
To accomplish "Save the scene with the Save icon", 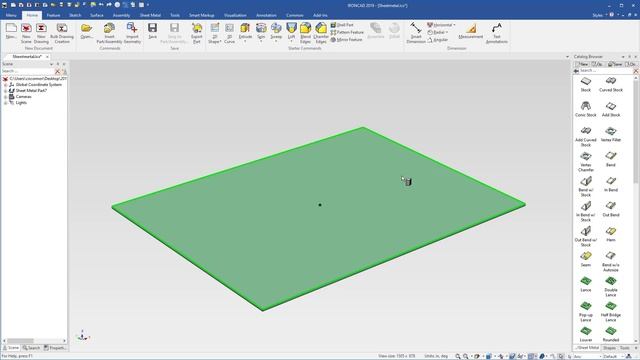I will click(152, 31).
